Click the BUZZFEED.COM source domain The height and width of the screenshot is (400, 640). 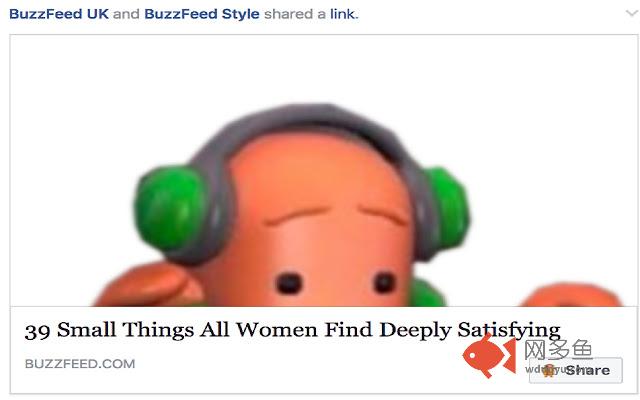pyautogui.click(x=80, y=364)
